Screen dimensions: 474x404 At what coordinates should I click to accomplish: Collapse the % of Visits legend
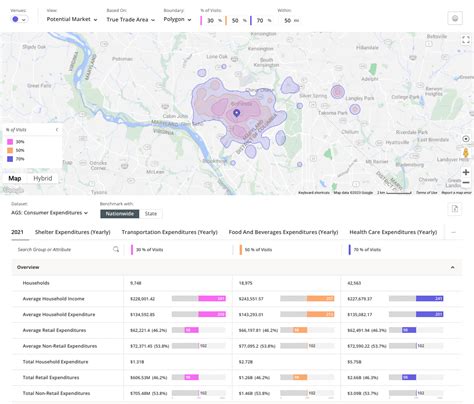tap(57, 130)
